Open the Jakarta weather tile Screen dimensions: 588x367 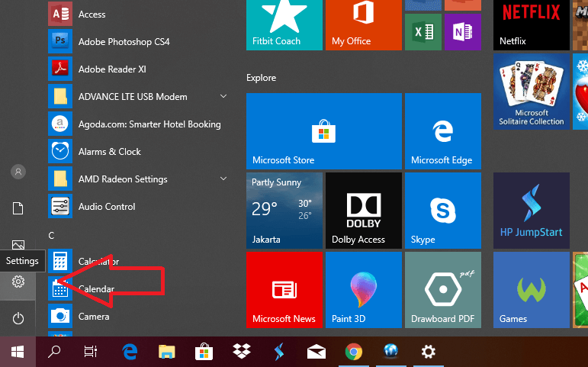click(x=284, y=210)
